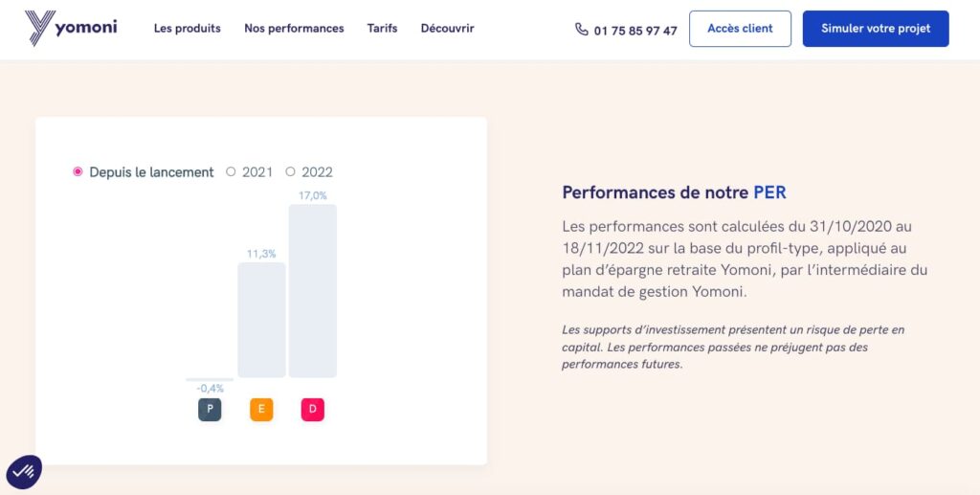Click the Yomoni logo
The image size is (980, 495).
click(71, 29)
